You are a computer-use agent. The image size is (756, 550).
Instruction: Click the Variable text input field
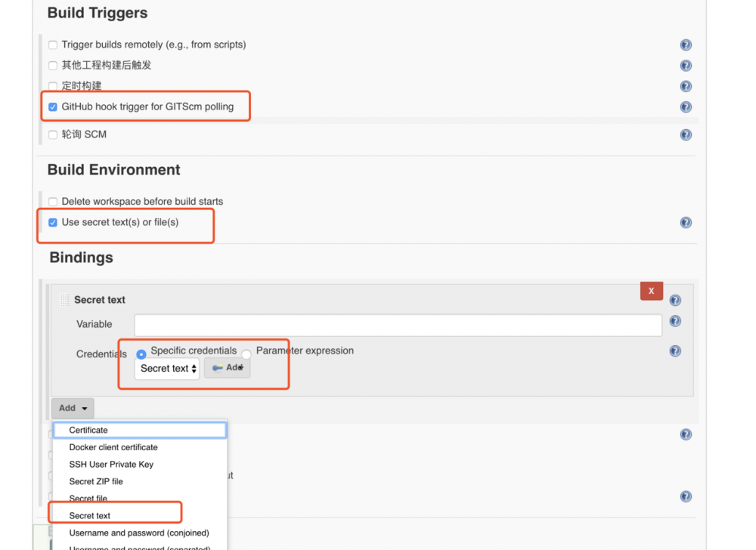398,326
